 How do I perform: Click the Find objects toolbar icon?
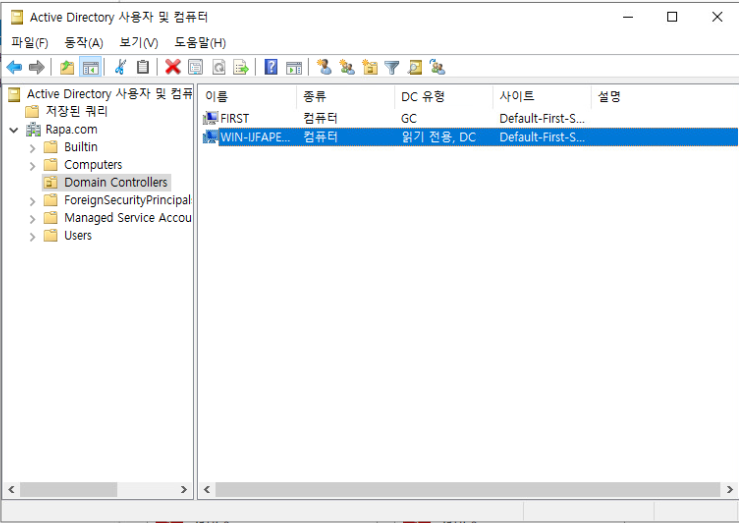tap(415, 67)
